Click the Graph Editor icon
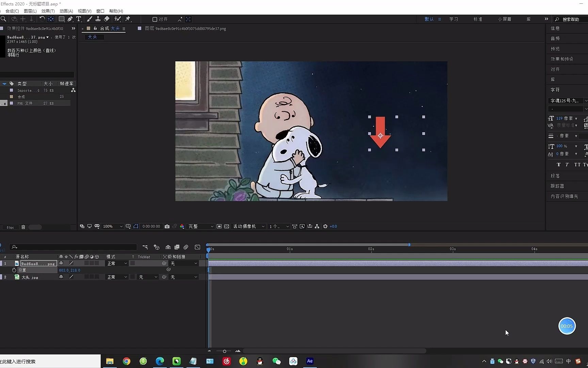This screenshot has width=588, height=368. tap(197, 247)
